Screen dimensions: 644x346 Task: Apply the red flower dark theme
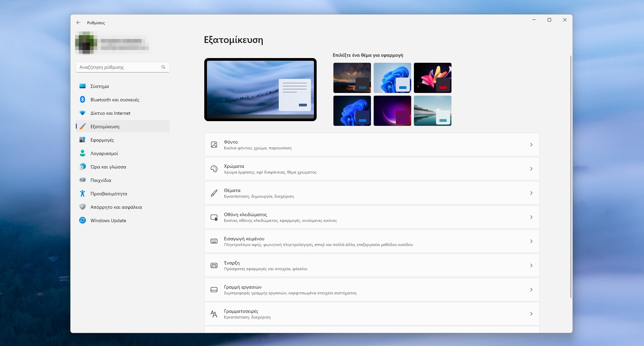tap(432, 78)
